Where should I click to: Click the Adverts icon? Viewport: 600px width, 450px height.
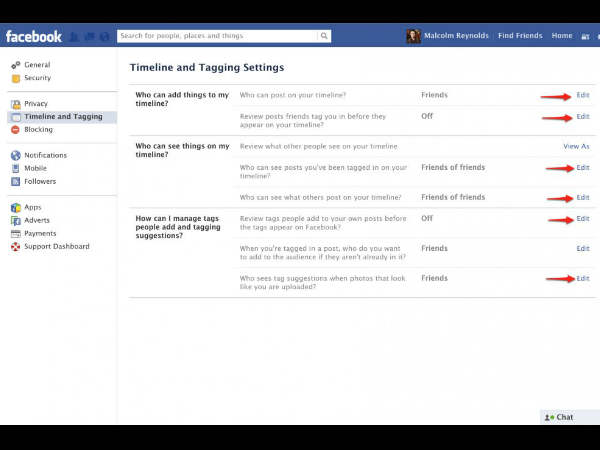(16, 221)
